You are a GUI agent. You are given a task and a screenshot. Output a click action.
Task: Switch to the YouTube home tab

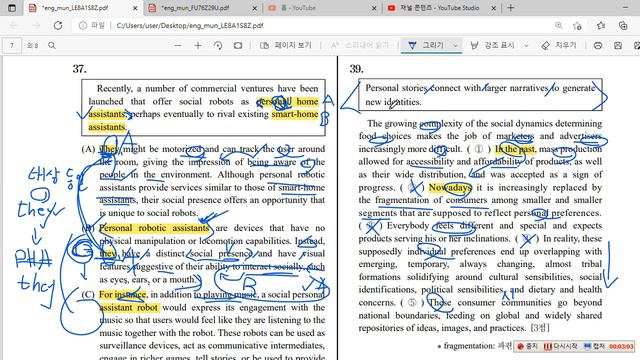pyautogui.click(x=321, y=8)
